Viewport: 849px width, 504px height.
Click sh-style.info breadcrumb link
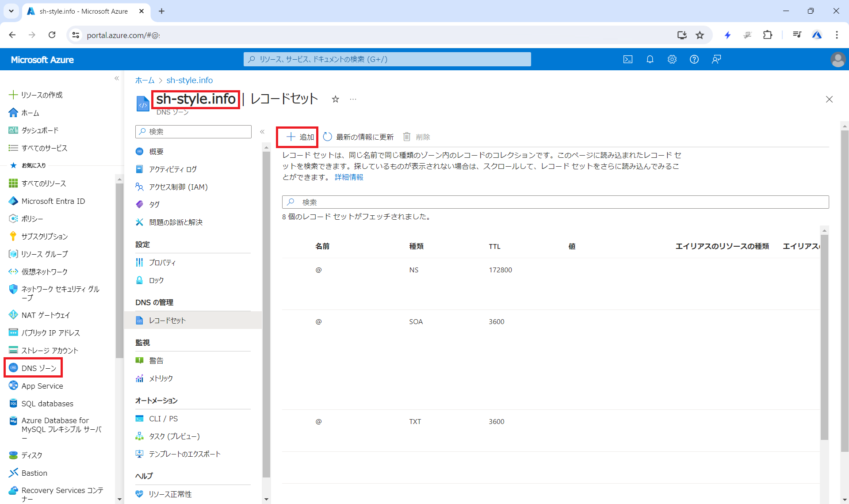click(189, 80)
